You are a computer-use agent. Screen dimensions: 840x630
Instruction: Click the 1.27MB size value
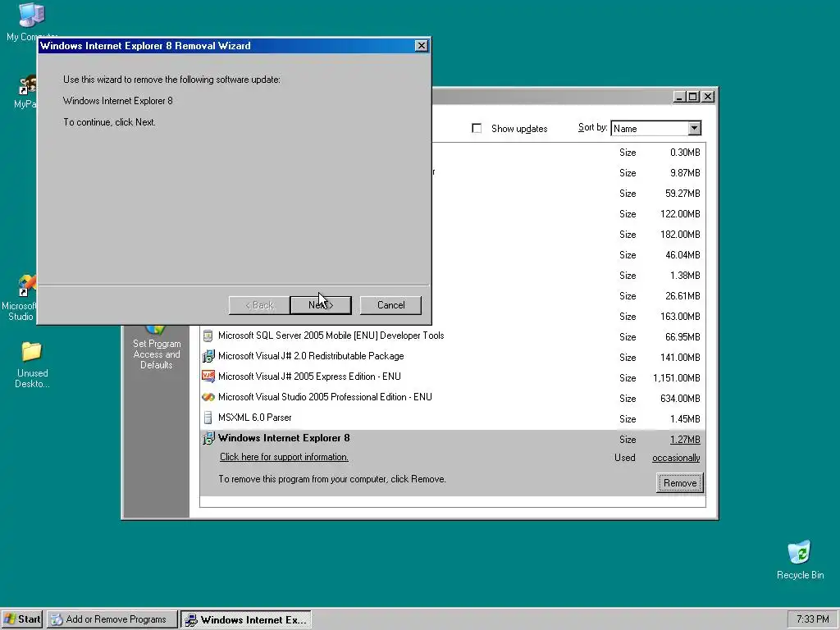(685, 440)
